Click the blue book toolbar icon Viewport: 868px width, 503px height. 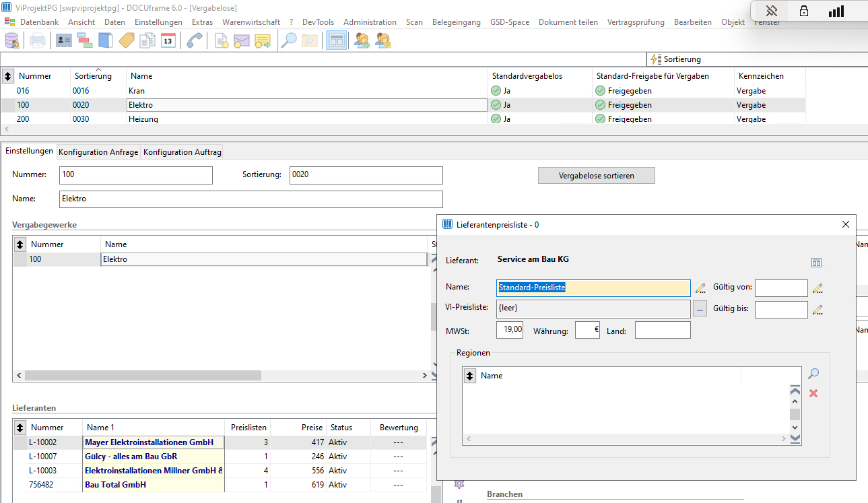point(106,40)
